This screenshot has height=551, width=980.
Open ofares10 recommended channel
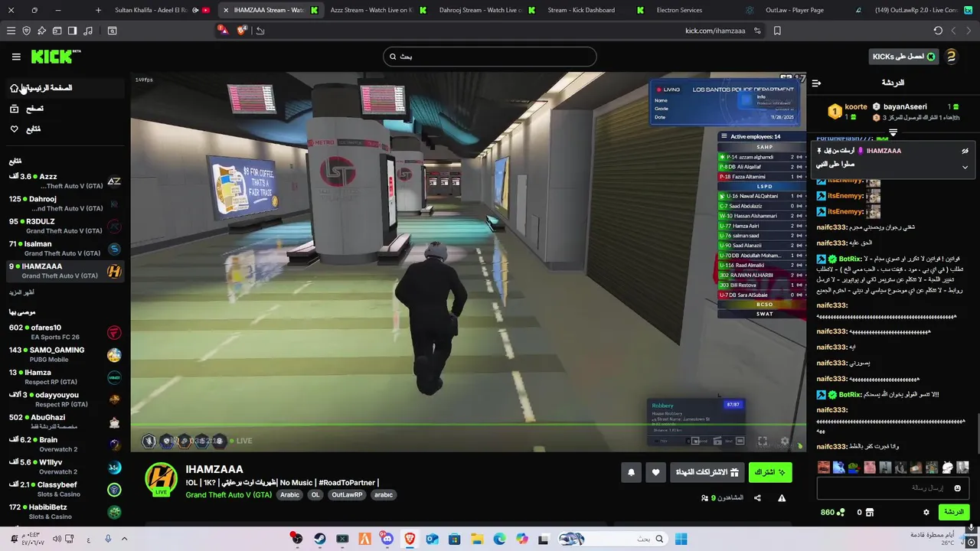64,332
